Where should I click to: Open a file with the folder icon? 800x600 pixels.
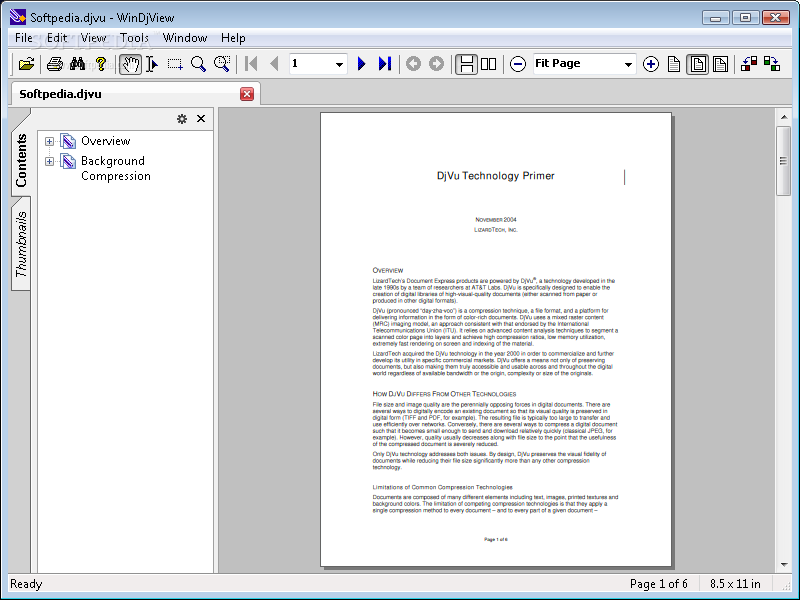(26, 64)
